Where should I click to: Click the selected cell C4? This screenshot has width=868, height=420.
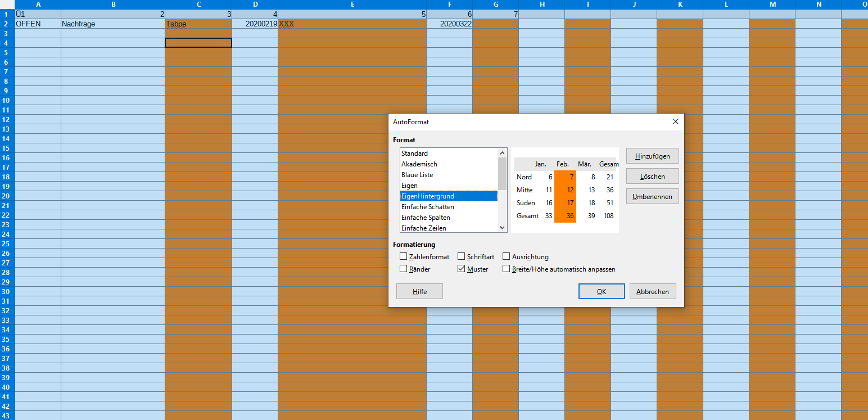click(198, 43)
